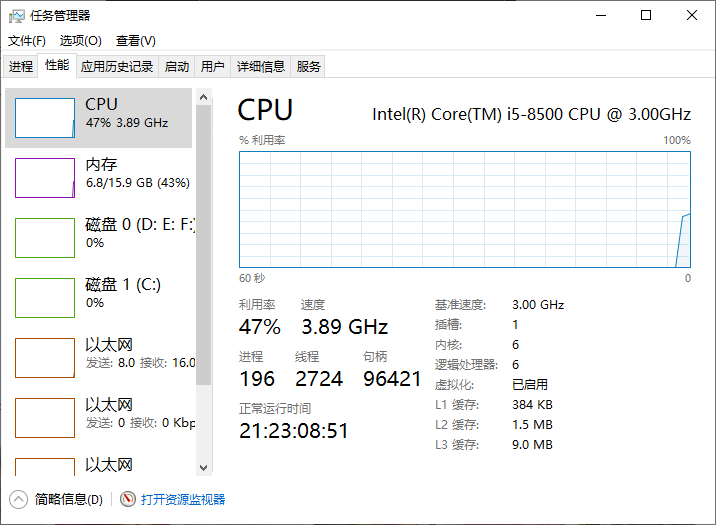Viewport: 716px width, 525px height.
Task: Click the sidebar scrollbar thumb
Action: 204,245
